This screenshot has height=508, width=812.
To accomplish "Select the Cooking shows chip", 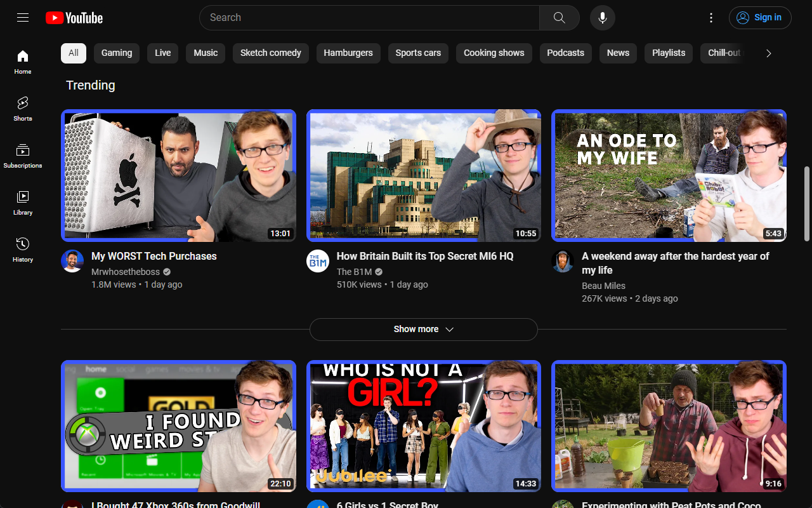I will (x=494, y=53).
